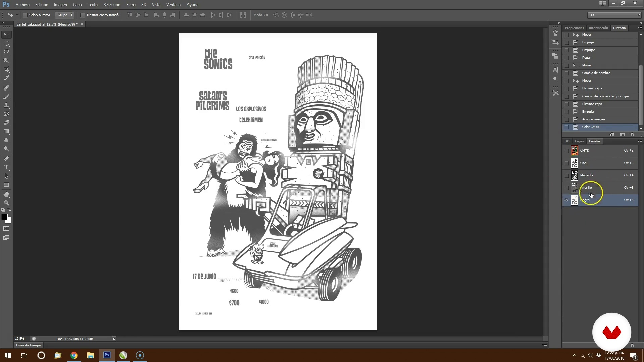Select the Blur tool
Screen dimensions: 644x362
pos(6,140)
